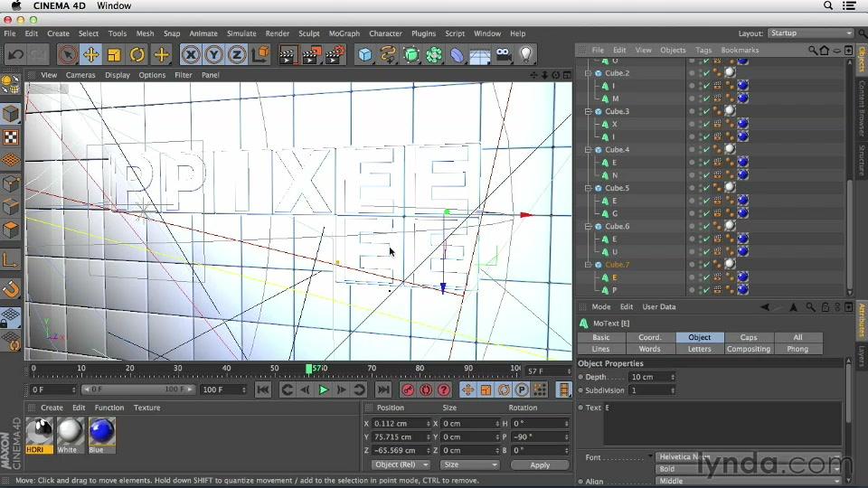Screen dimensions: 868x488
Task: Open the MoGraph menu
Action: (x=344, y=33)
